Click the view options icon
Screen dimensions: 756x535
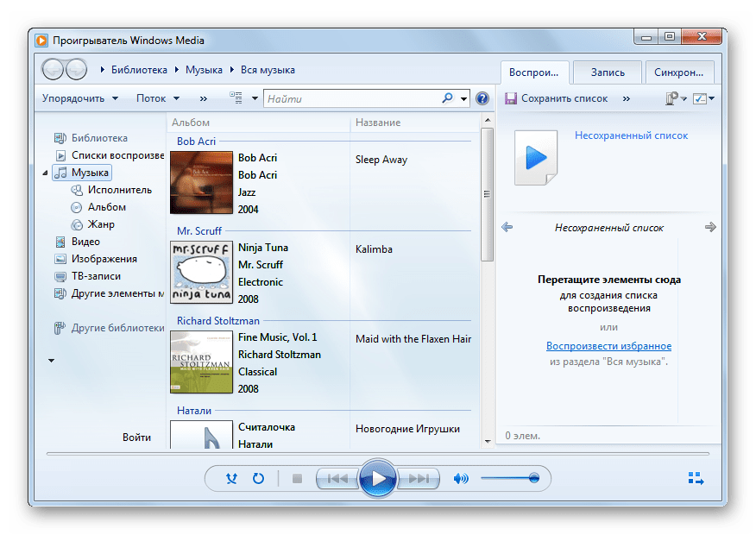236,98
